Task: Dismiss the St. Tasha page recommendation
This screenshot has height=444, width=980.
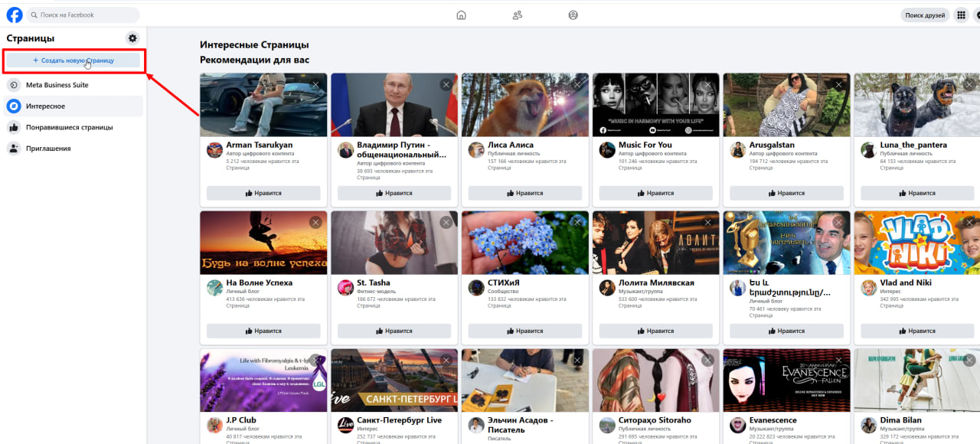Action: point(446,222)
